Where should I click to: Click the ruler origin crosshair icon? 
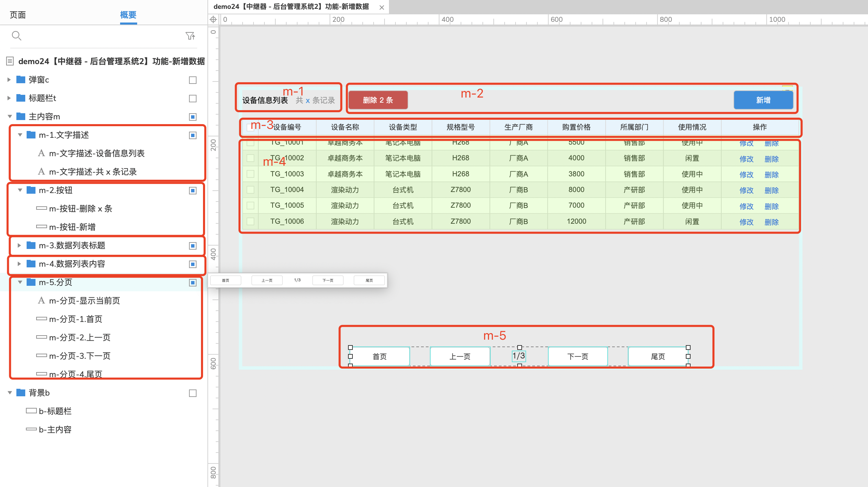tap(213, 19)
